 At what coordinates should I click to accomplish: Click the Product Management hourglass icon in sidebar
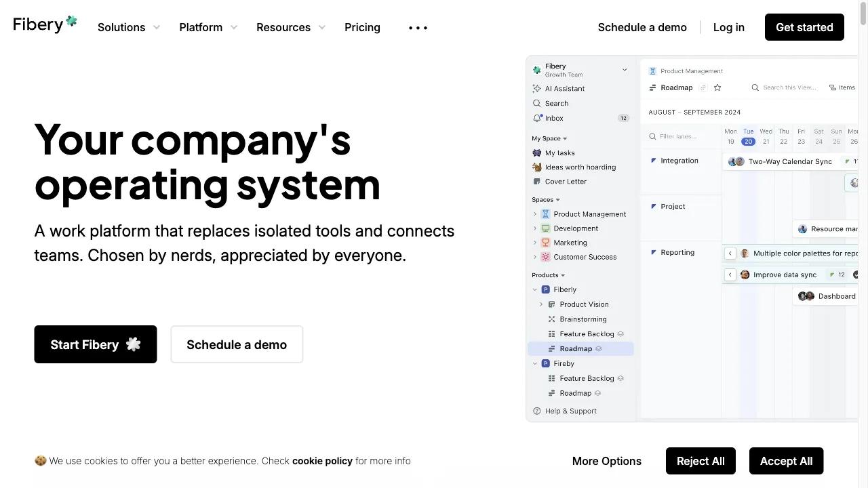pos(545,214)
